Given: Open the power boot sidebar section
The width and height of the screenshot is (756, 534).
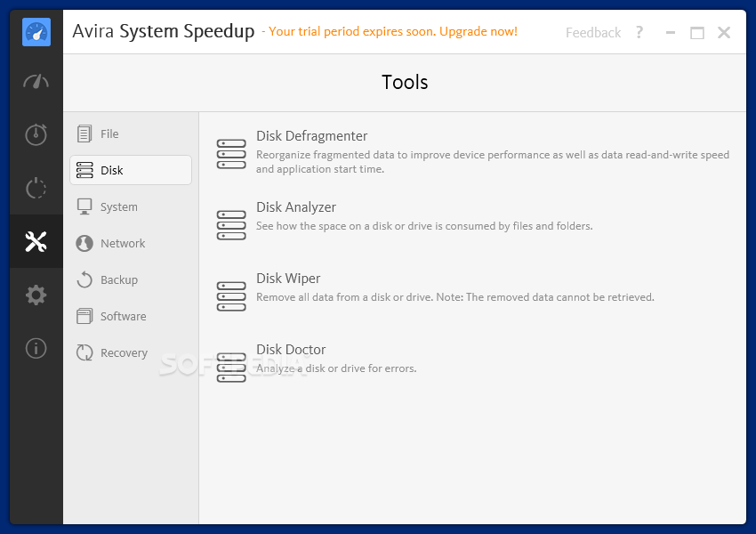Looking at the screenshot, I should point(36,188).
